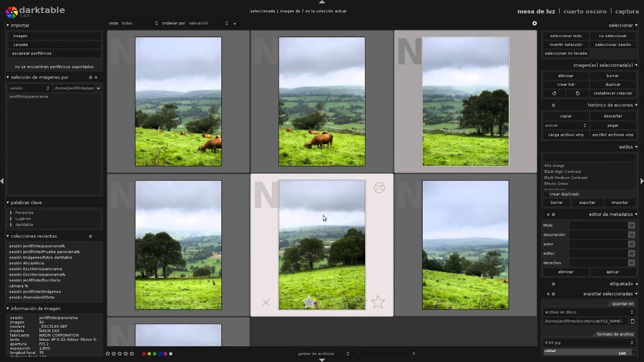Set fifth star rating on selected thumbnail

[378, 302]
